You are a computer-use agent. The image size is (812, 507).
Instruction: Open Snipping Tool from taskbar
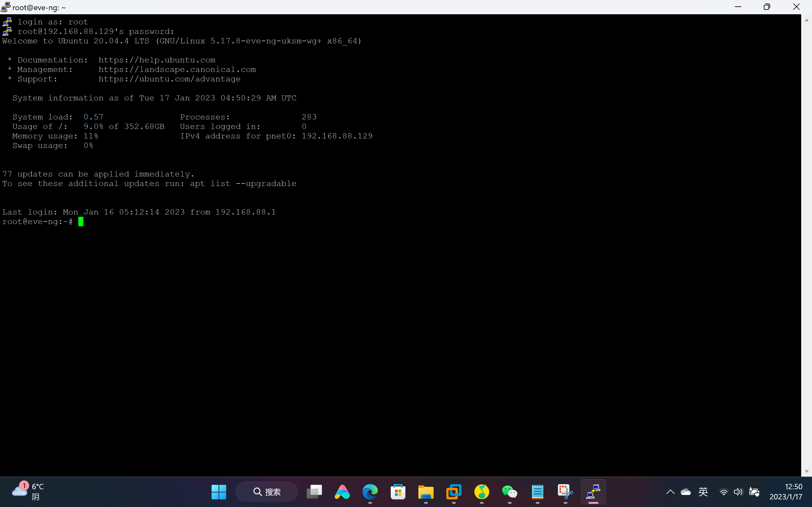[x=565, y=492]
